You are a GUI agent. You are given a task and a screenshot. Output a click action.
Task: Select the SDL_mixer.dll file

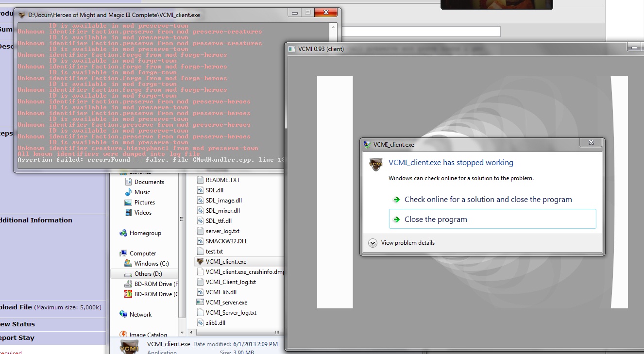[222, 211]
